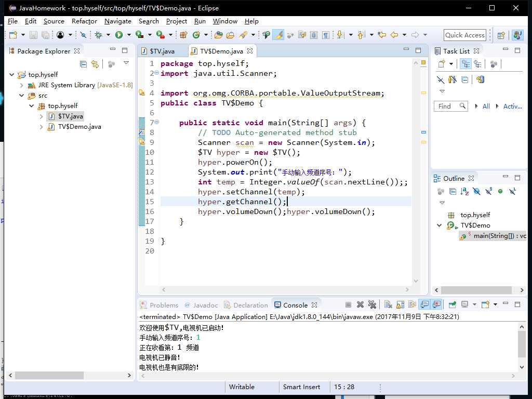Click Pin Console icon
This screenshot has width=532, height=399.
pyautogui.click(x=453, y=304)
